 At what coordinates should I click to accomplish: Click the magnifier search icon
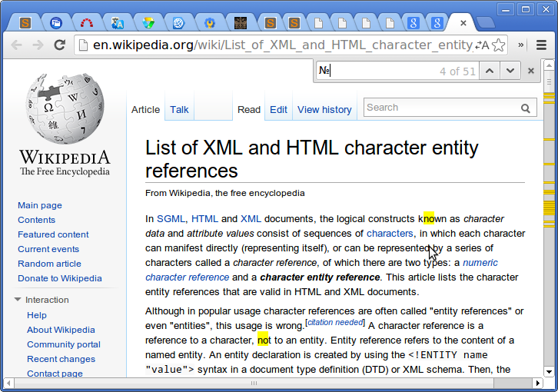coord(525,108)
